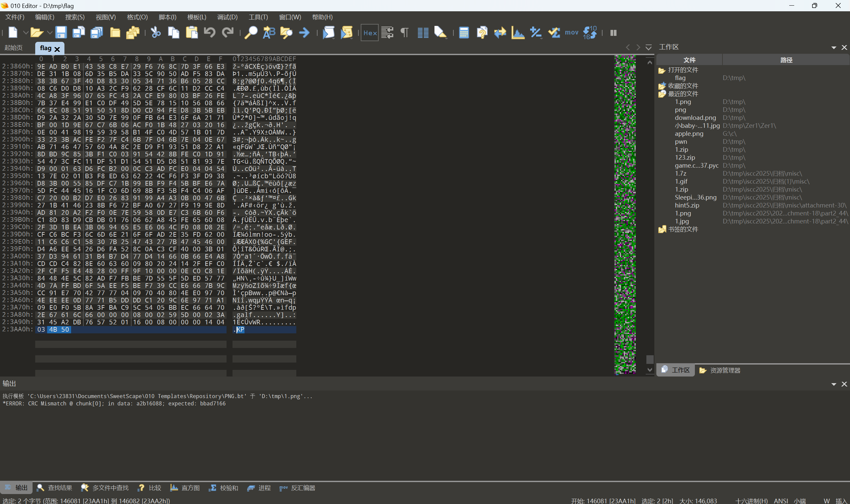Image resolution: width=850 pixels, height=504 pixels.
Task: Open the 输出 panel options dropdown
Action: (834, 384)
